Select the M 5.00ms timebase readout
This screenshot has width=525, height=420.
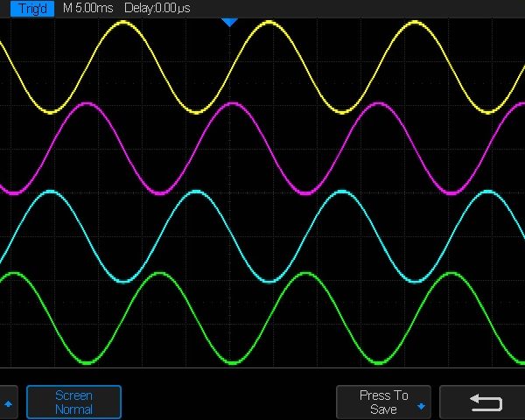point(88,8)
